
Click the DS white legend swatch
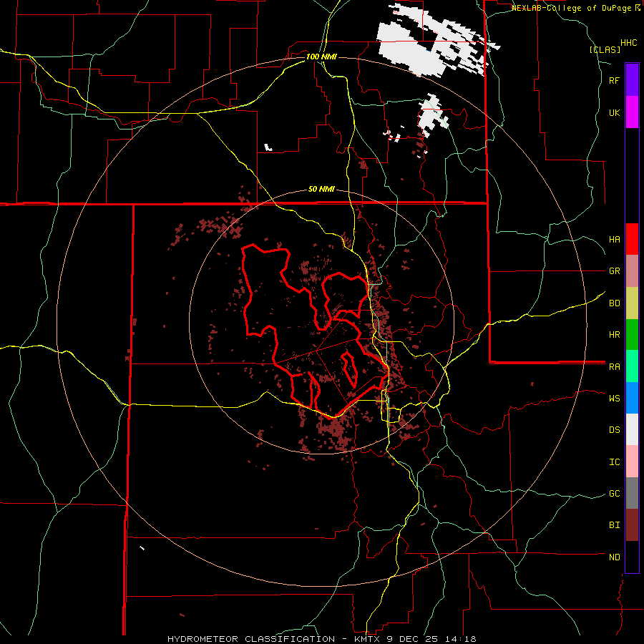632,429
